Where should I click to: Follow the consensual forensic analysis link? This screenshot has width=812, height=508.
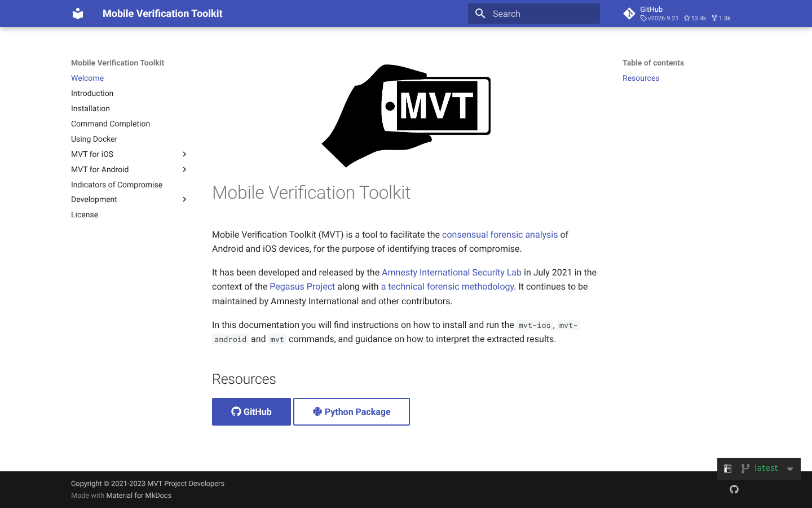pyautogui.click(x=500, y=234)
